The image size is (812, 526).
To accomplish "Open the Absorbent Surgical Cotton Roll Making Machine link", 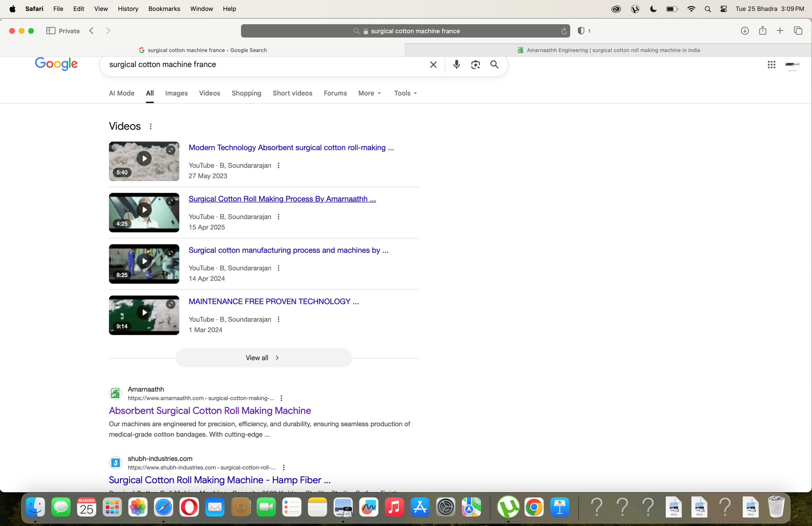I will [210, 411].
